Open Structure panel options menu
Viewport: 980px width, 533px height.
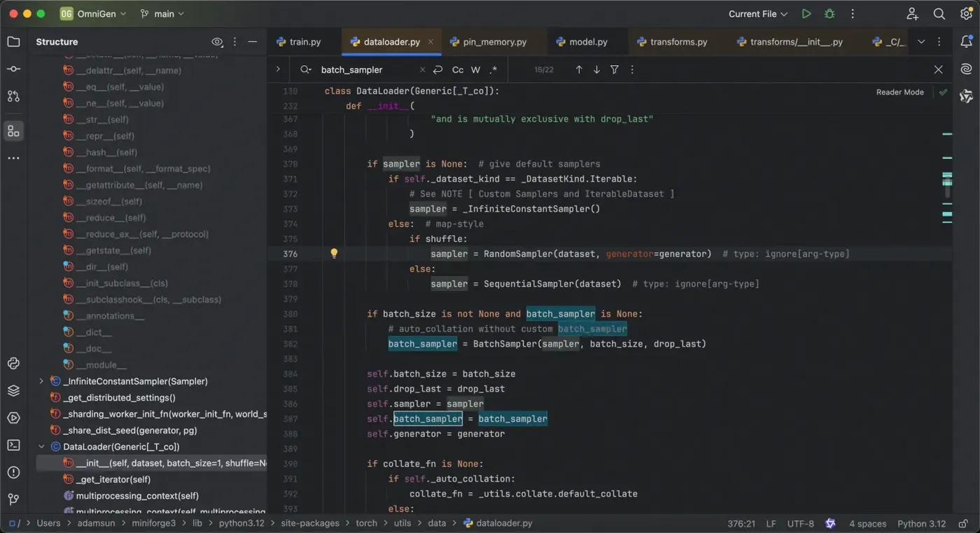pos(234,42)
